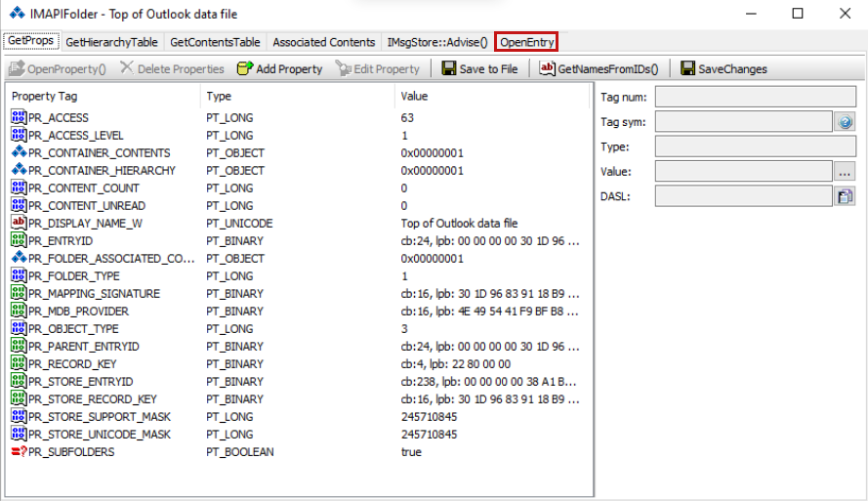Click the icon of PR_ACCESS_LEVEL row

click(x=19, y=135)
